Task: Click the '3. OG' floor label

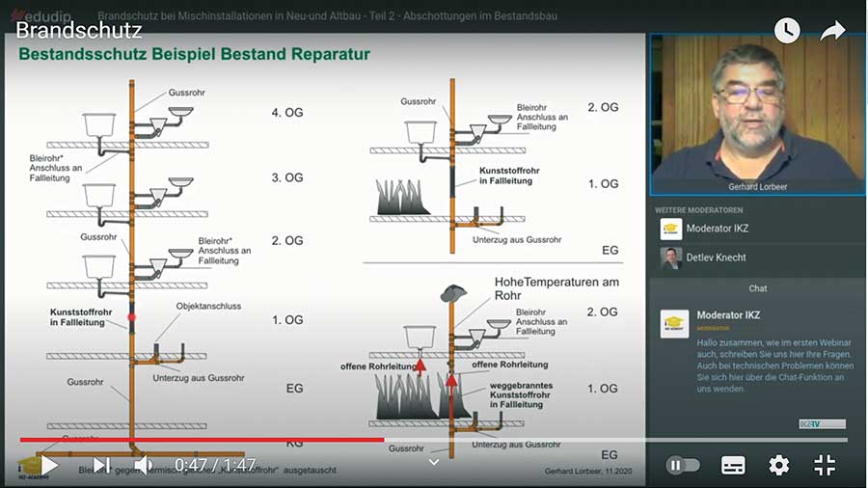Action: point(287,177)
